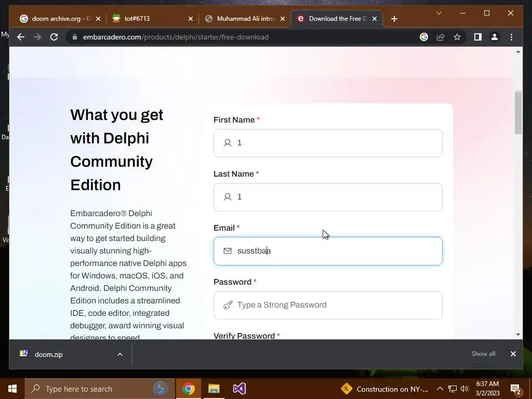Open network settings tray icon
Viewport: 532px width, 399px height.
(453, 389)
